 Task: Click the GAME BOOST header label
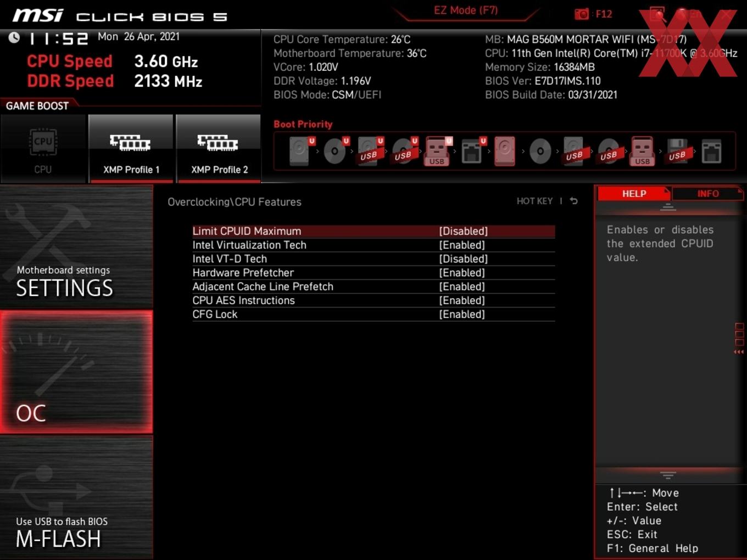pos(37,106)
